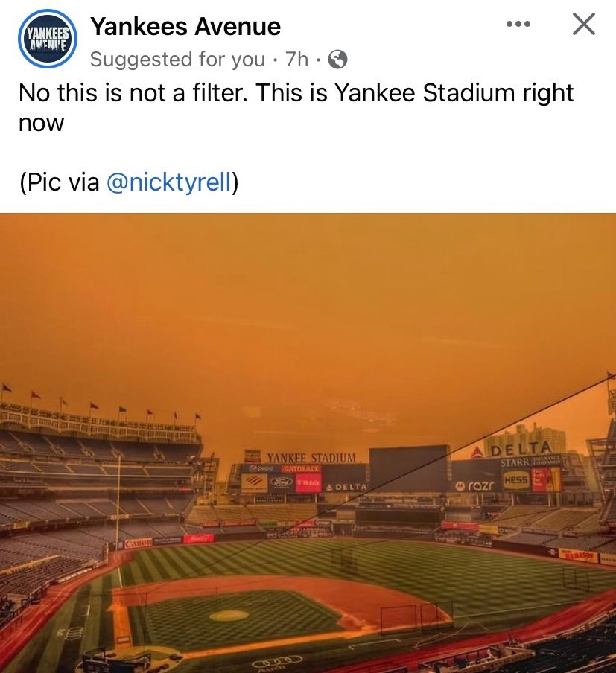Click the dark center-field scoreboard screen

[409, 468]
